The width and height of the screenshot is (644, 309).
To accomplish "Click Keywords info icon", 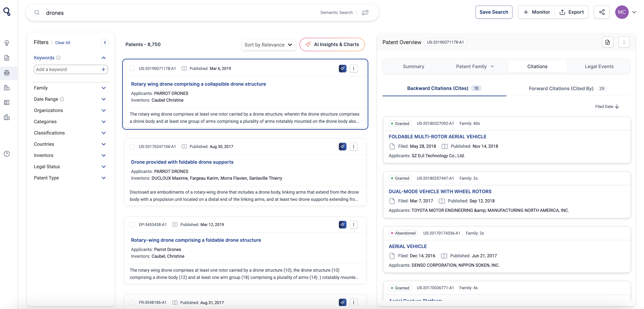I will tap(58, 58).
